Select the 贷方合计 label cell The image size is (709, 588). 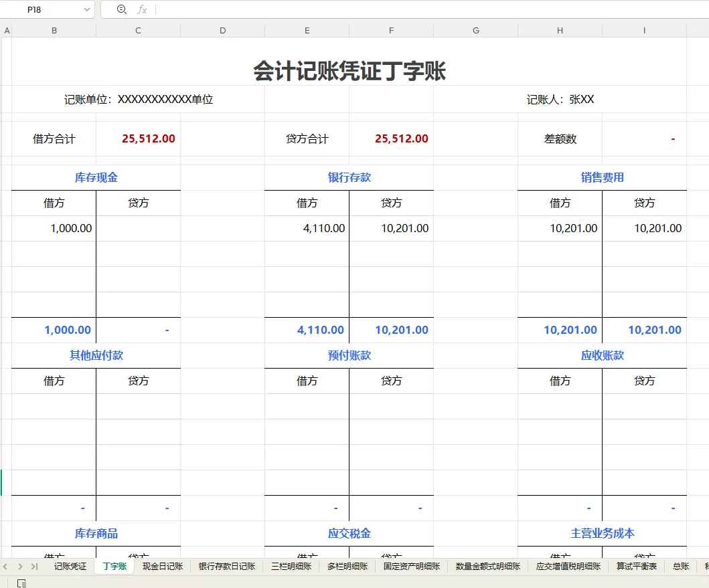coord(307,138)
